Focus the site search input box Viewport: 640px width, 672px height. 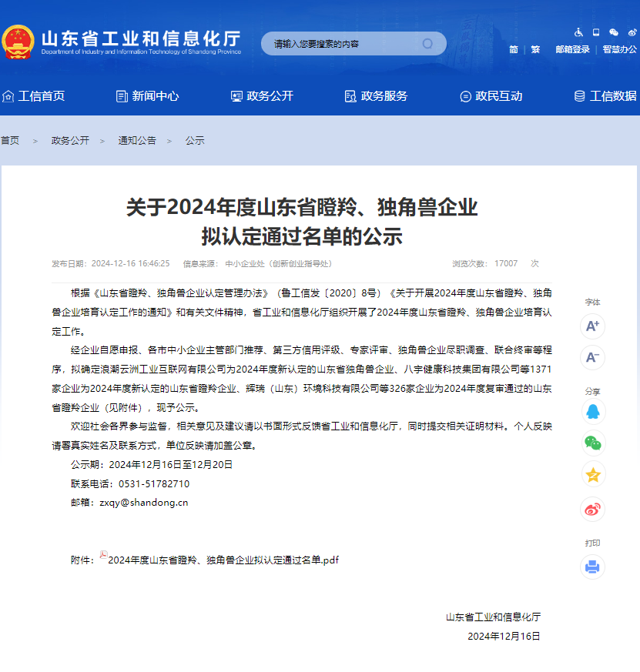[343, 44]
